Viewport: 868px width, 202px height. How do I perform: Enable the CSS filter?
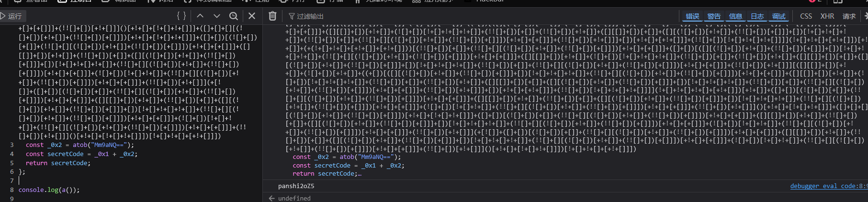(806, 16)
